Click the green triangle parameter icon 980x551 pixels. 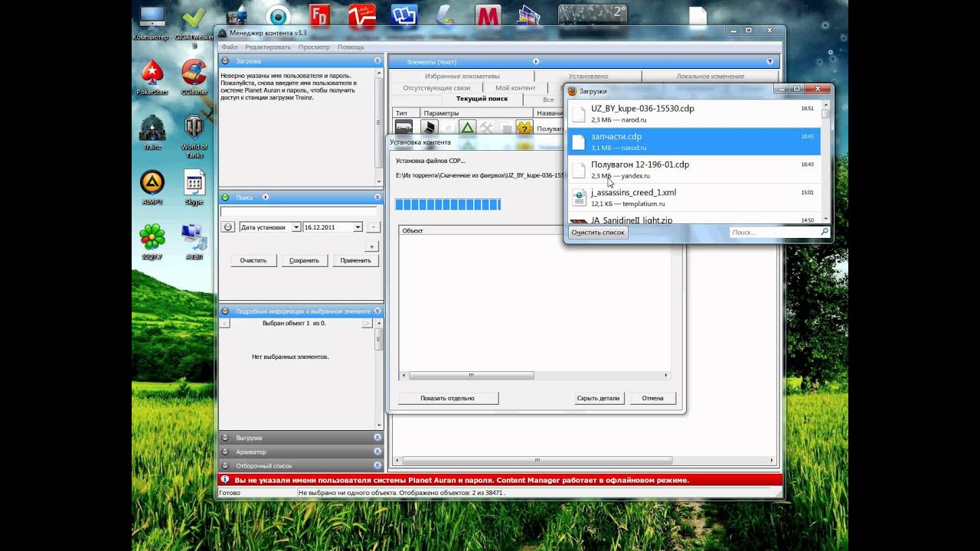click(x=467, y=128)
